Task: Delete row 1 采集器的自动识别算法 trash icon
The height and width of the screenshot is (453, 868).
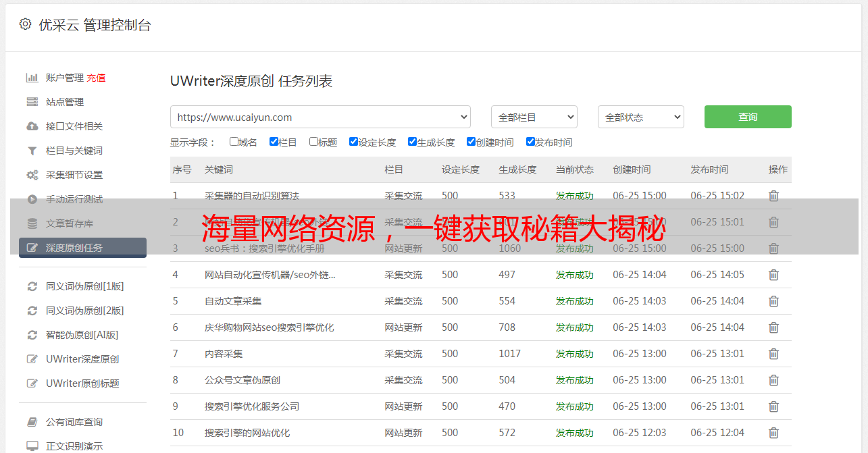Action: [x=773, y=196]
